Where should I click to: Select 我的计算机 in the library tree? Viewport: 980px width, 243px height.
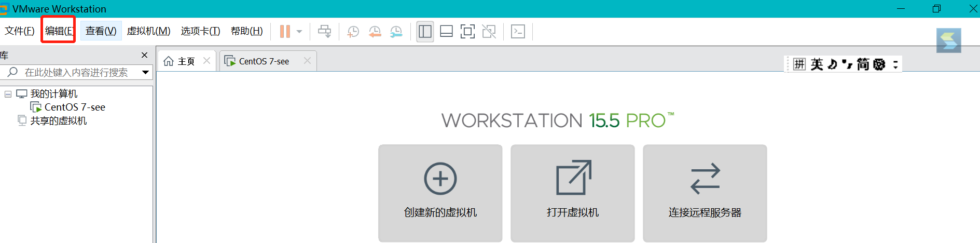tap(53, 94)
